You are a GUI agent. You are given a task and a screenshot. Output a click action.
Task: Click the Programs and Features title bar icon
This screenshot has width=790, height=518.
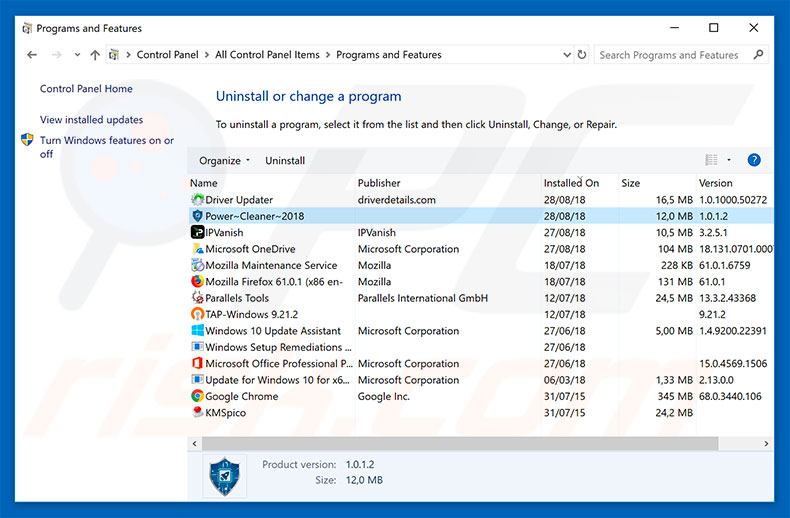[27, 28]
